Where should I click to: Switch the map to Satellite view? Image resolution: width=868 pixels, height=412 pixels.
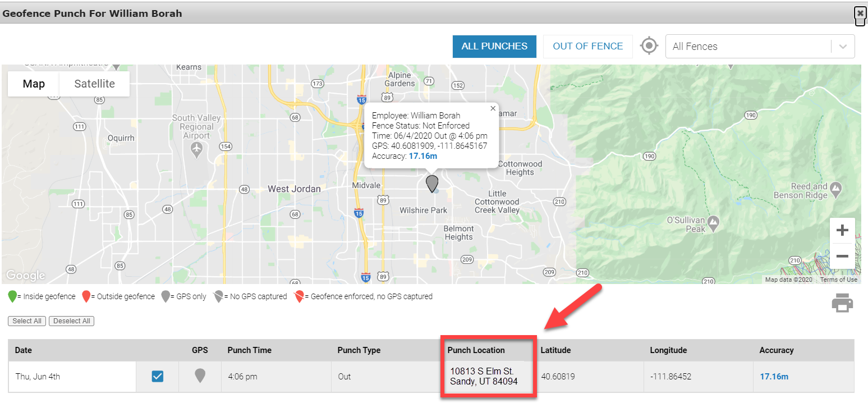94,83
